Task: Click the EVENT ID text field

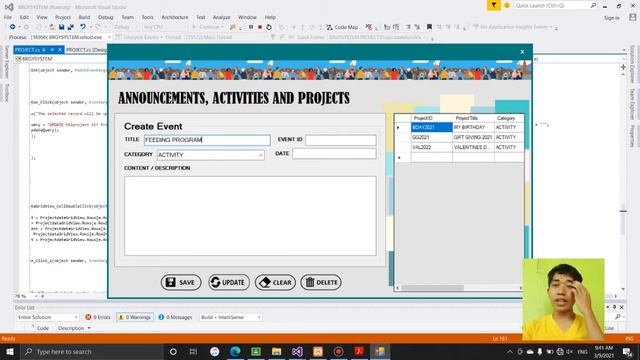Action: 341,140
